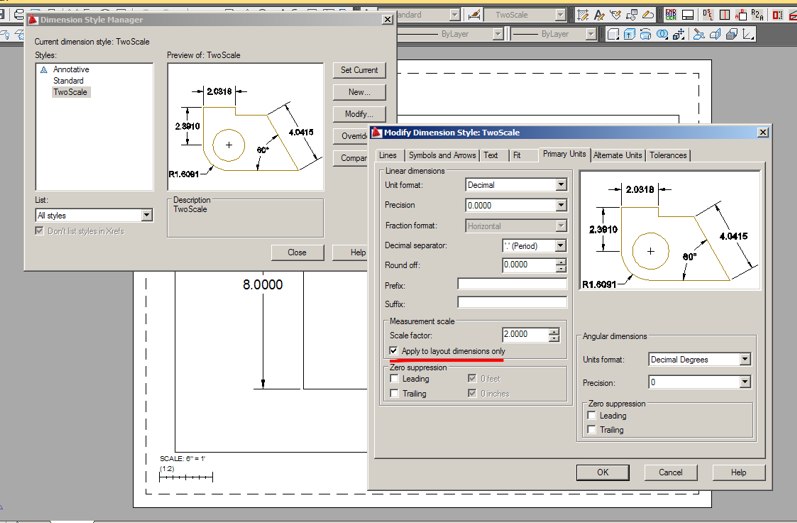
Task: Click the light blue wireframe box icon
Action: (x=715, y=35)
